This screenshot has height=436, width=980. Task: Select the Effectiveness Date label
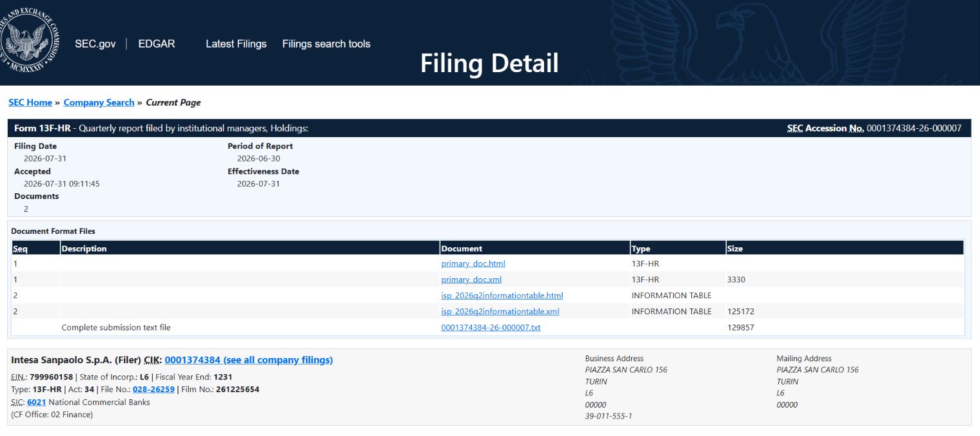coord(263,171)
